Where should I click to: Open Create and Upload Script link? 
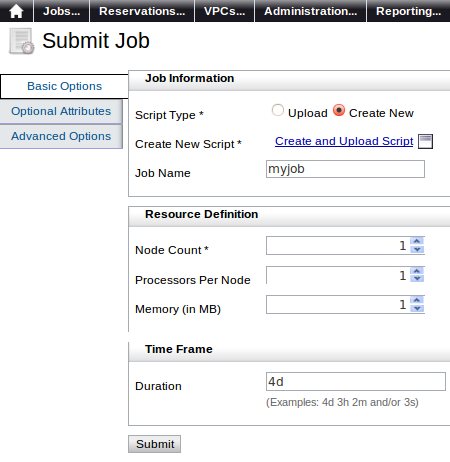pyautogui.click(x=344, y=141)
